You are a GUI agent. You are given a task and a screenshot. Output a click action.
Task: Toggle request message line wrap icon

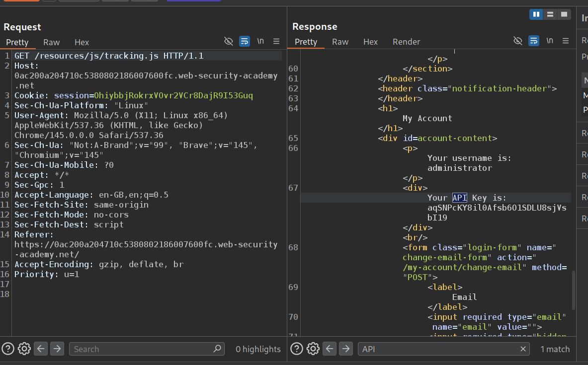click(244, 41)
